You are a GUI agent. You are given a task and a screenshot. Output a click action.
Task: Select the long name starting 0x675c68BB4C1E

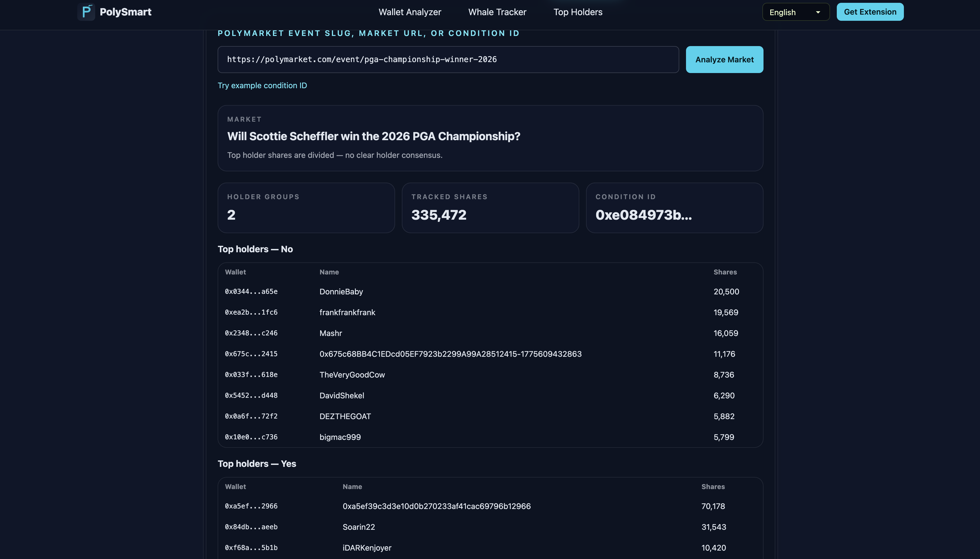click(450, 354)
